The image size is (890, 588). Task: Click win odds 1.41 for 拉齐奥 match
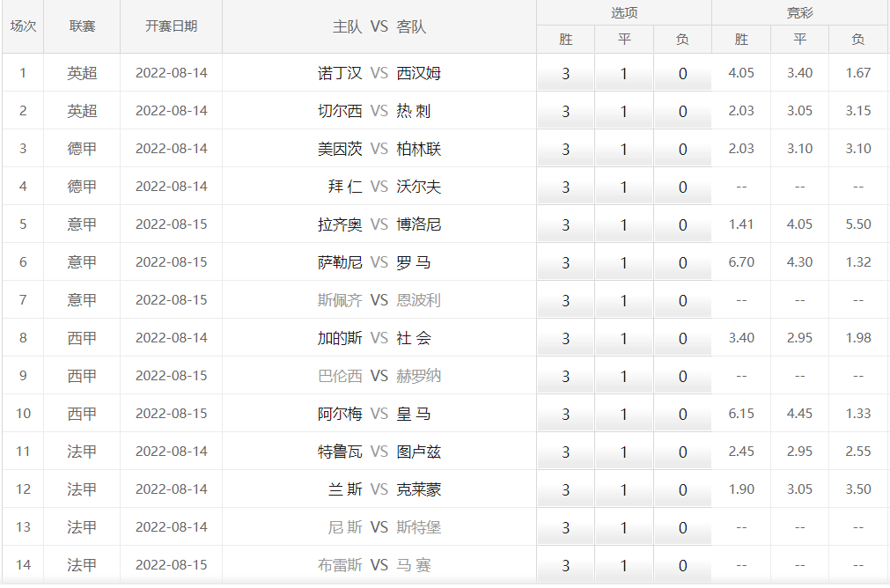point(741,224)
